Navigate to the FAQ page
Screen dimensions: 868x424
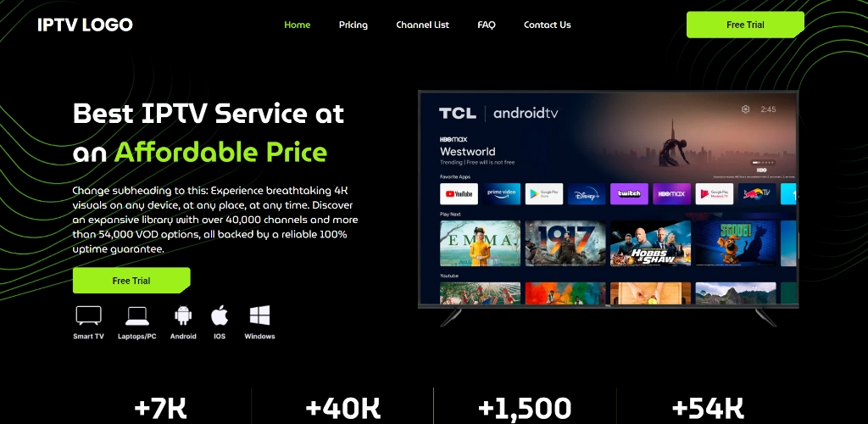487,25
